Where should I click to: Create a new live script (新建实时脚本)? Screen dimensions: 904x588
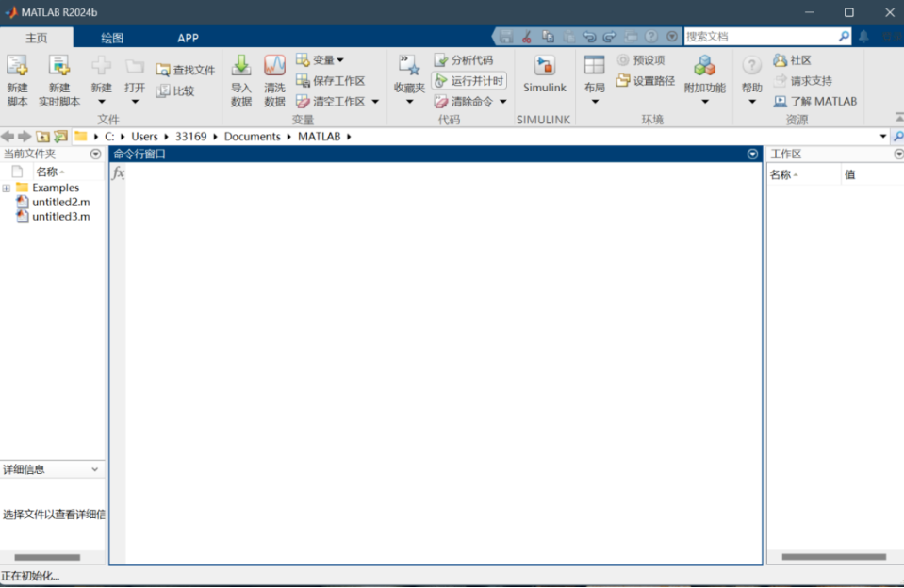[x=59, y=81]
